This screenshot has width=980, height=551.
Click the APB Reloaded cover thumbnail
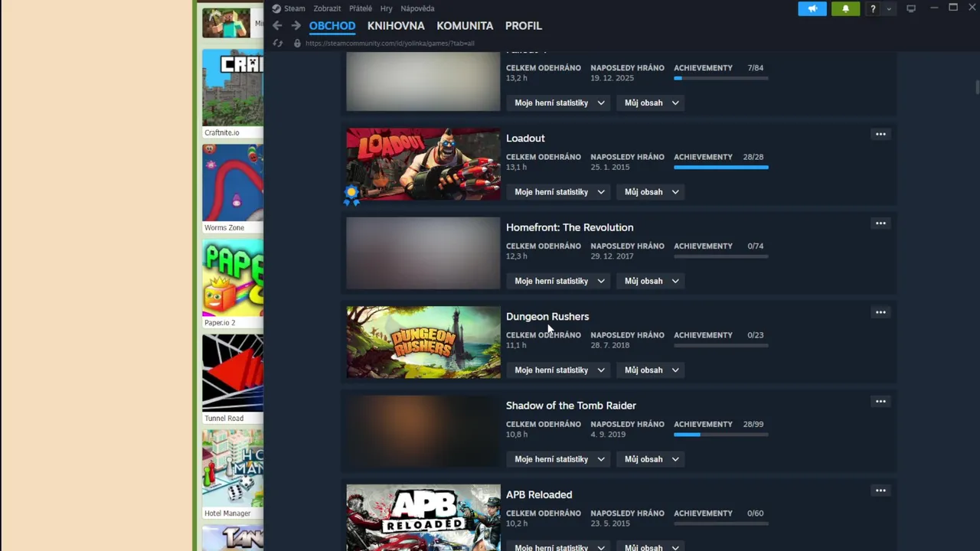423,517
